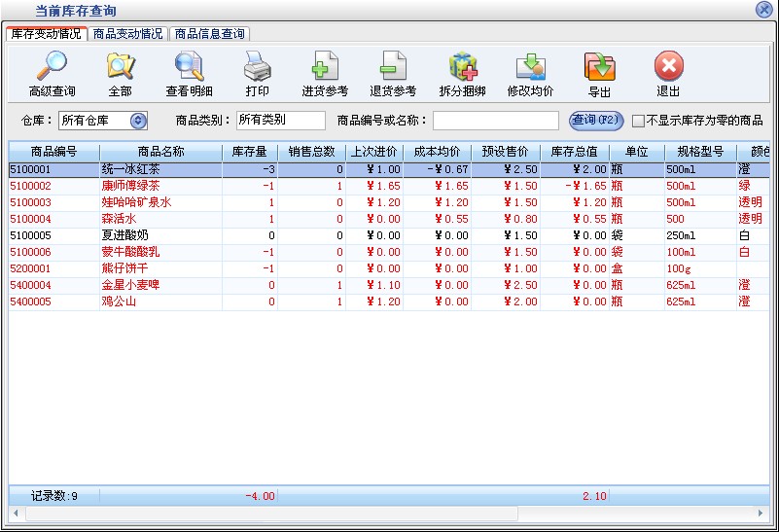Click the 拆分捆绑 split-bundle icon
Image resolution: width=779 pixels, height=532 pixels.
click(462, 67)
